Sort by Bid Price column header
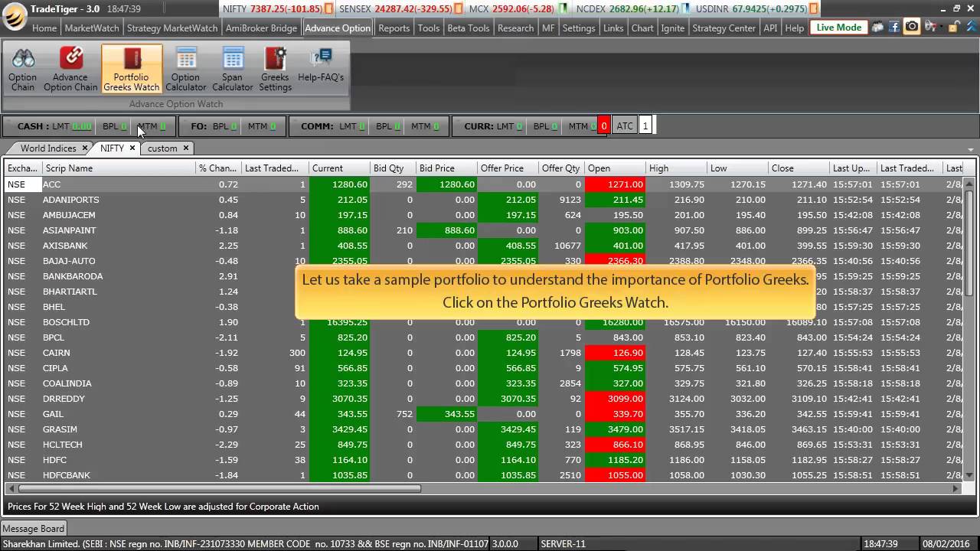Image resolution: width=980 pixels, height=551 pixels. point(446,168)
